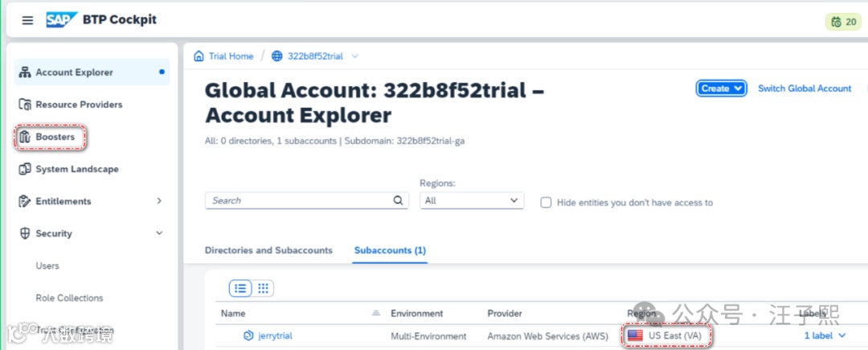Click 322b8f52trial breadcrumb link
868x350 pixels.
click(x=315, y=56)
